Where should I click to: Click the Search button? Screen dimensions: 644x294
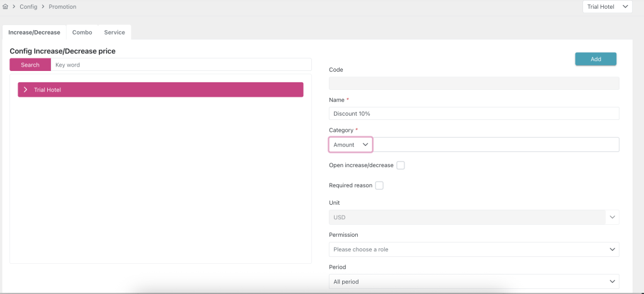click(30, 65)
